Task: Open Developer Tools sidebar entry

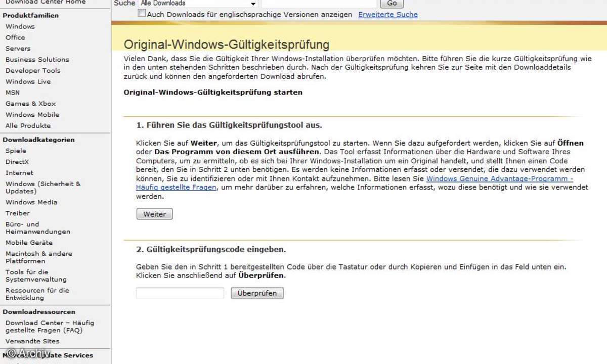Action: click(x=33, y=71)
